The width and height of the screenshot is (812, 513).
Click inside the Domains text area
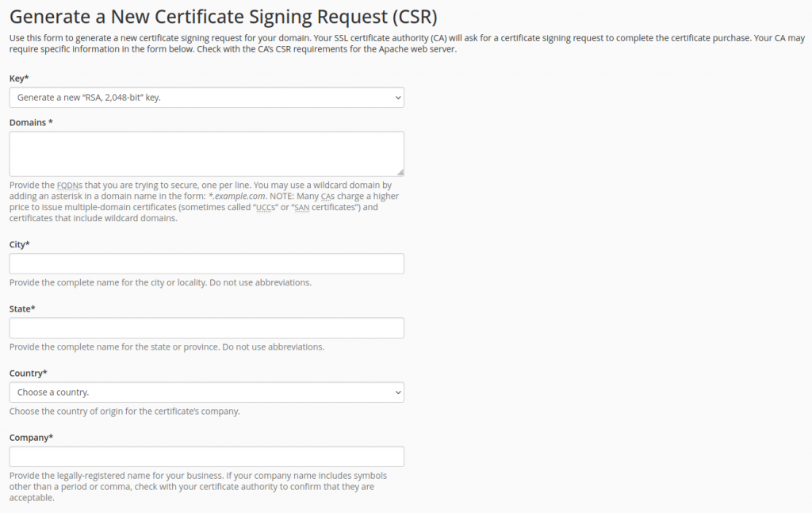coord(206,153)
